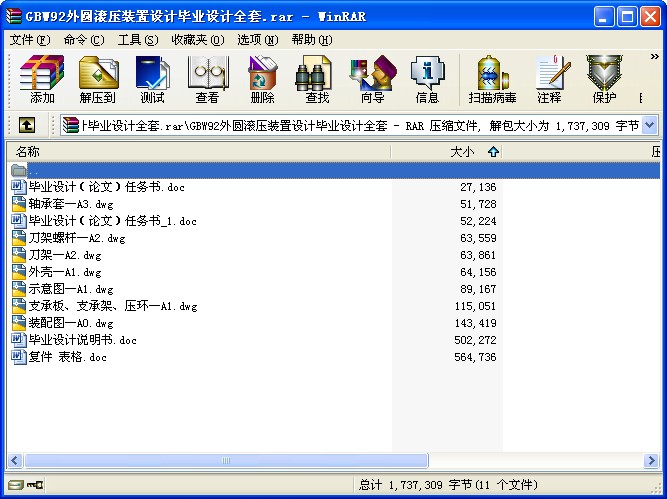Expand the archive path dropdown arrow

pos(649,125)
